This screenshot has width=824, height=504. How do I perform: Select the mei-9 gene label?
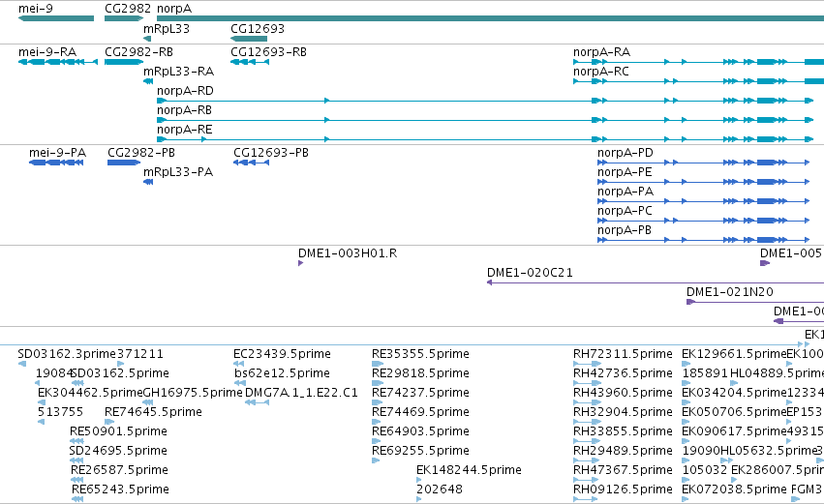click(35, 9)
